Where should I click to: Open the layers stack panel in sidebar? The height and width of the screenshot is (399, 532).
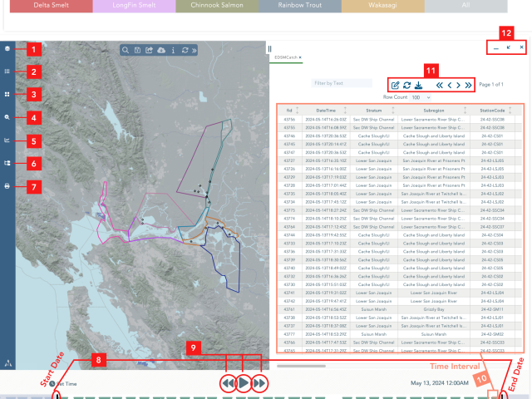point(7,48)
